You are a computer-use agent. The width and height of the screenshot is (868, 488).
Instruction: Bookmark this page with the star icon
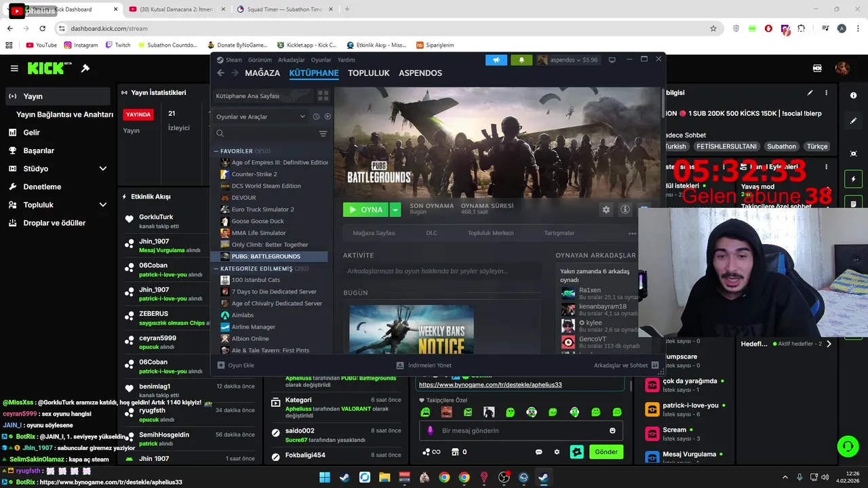713,28
